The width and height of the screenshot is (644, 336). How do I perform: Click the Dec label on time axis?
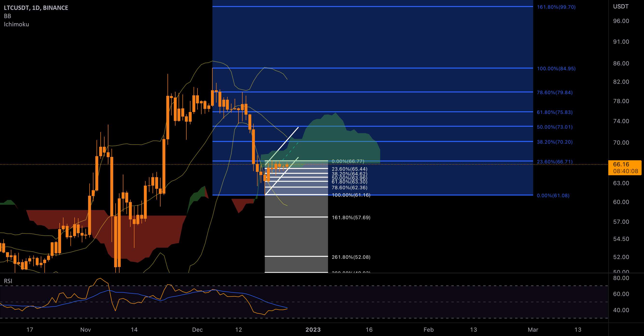[x=197, y=329]
